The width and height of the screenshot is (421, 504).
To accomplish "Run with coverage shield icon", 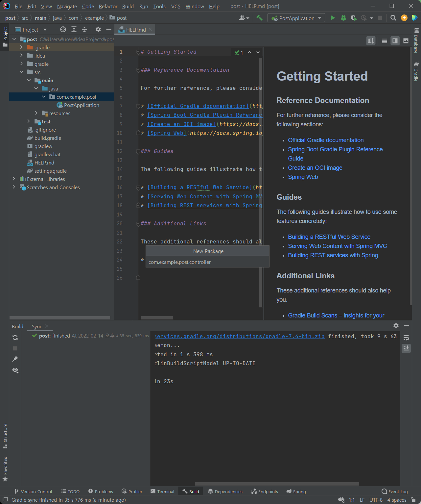I will [354, 18].
